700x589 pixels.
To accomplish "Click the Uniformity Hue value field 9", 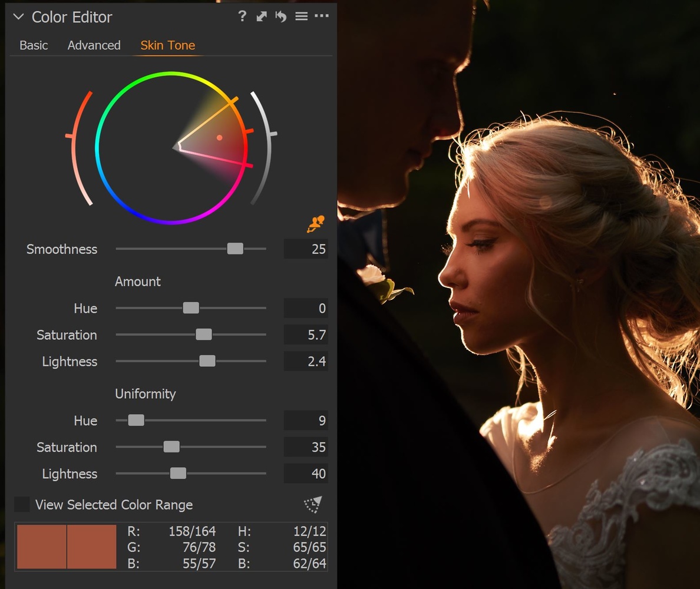I will (306, 421).
